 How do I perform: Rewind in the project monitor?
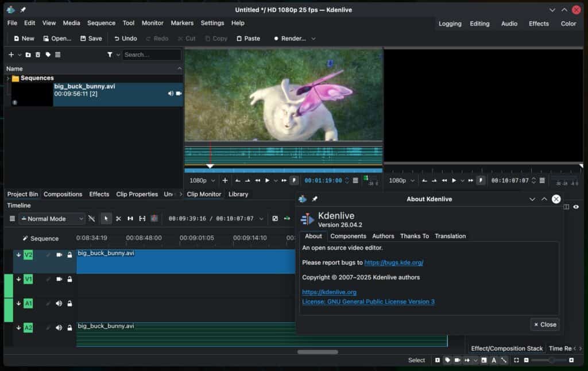(x=444, y=180)
